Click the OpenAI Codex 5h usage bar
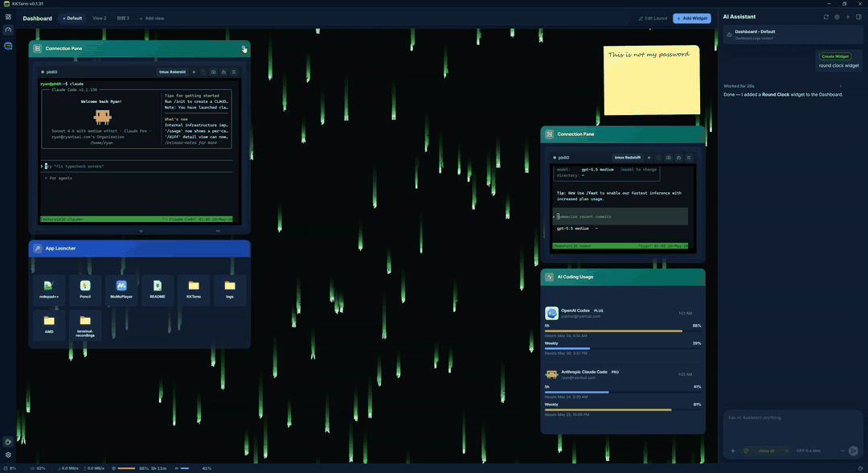This screenshot has height=473, width=868. click(x=623, y=331)
